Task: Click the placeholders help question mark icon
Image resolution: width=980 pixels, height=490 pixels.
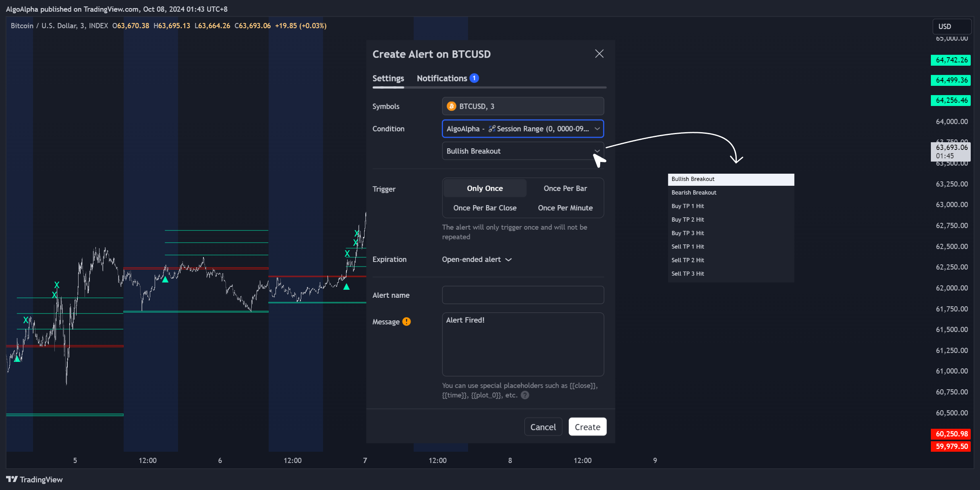Action: 525,395
